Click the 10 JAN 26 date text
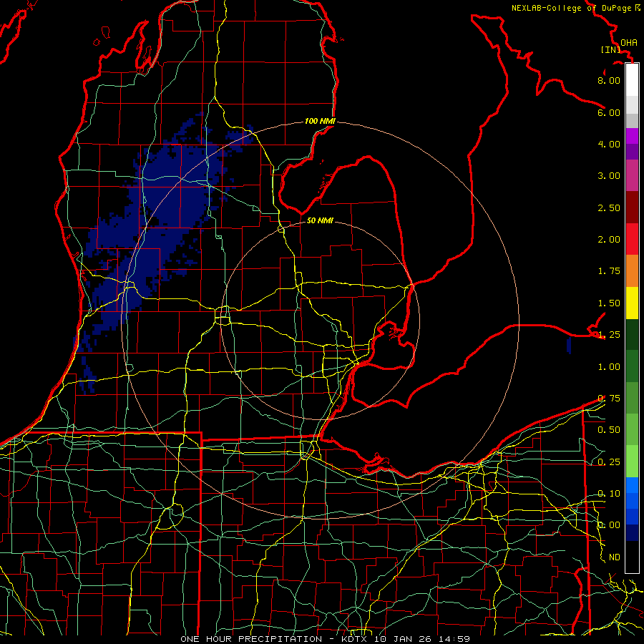The height and width of the screenshot is (644, 644). click(404, 639)
